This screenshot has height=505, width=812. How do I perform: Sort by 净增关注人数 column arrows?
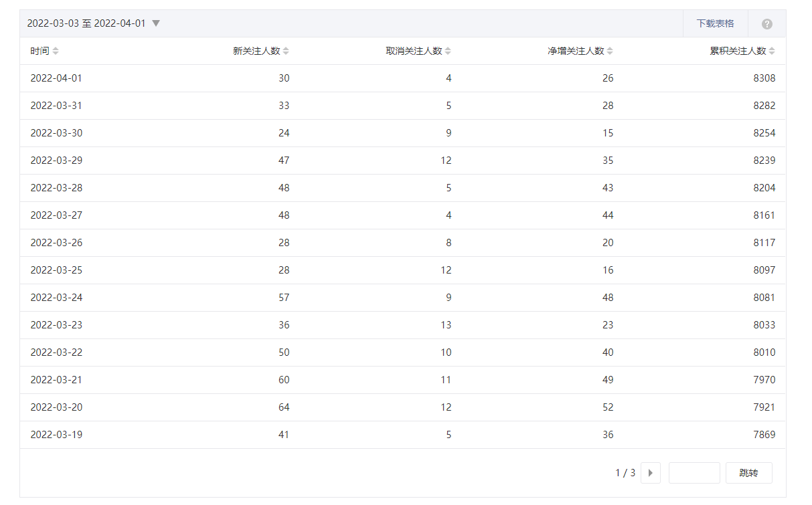tap(611, 51)
